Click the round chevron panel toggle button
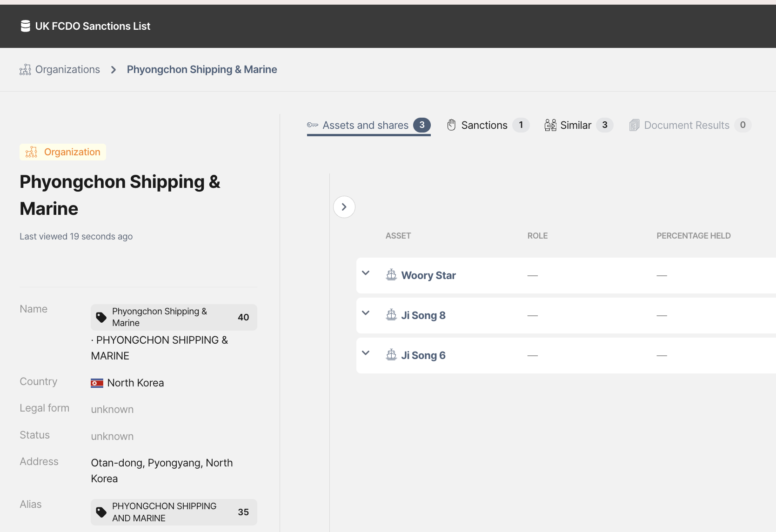 tap(344, 207)
